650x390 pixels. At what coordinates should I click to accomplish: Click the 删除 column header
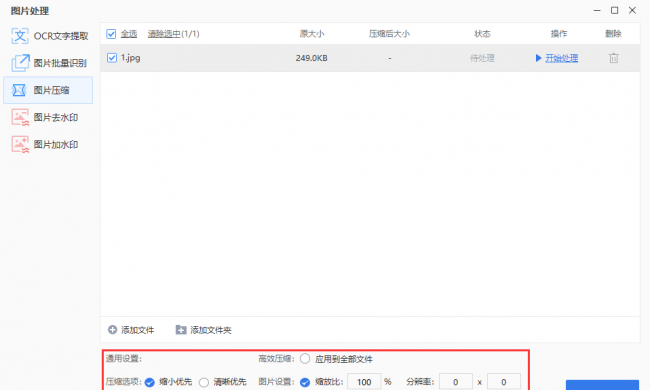click(x=613, y=34)
